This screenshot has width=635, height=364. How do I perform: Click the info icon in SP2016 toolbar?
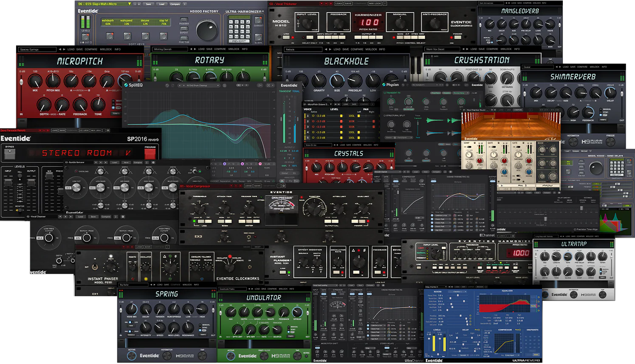(x=104, y=131)
